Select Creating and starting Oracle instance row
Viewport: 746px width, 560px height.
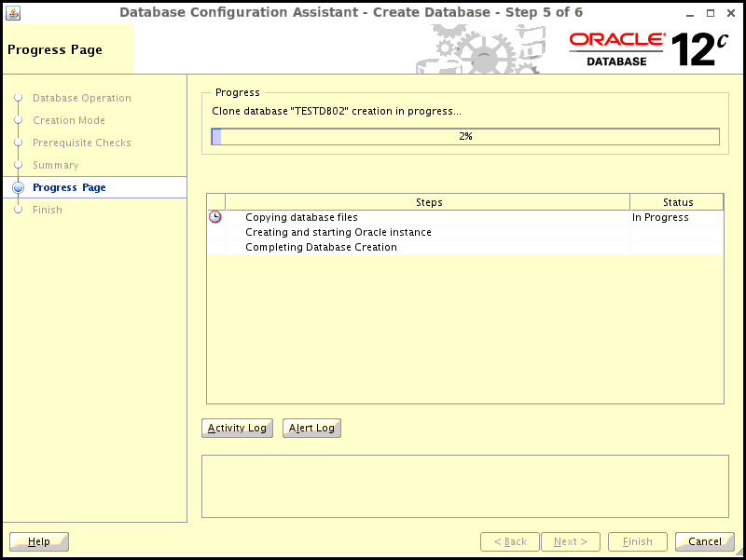point(465,232)
